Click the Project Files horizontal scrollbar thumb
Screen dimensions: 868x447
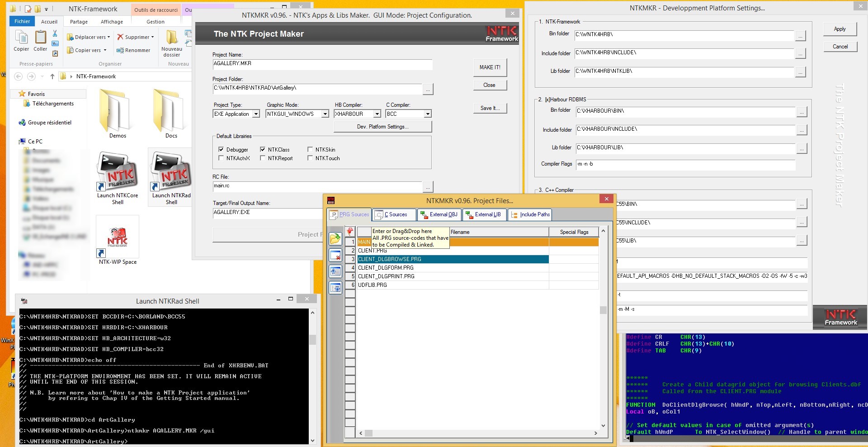coord(368,433)
